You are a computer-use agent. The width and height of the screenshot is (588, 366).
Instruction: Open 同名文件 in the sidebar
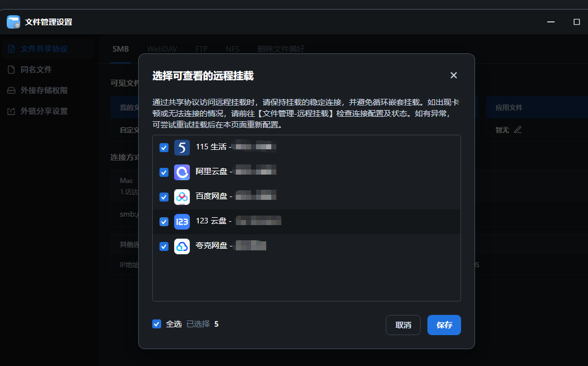pos(48,70)
